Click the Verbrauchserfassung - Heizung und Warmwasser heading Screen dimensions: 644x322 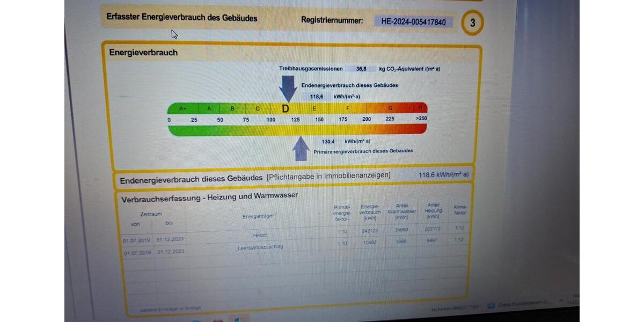point(210,197)
